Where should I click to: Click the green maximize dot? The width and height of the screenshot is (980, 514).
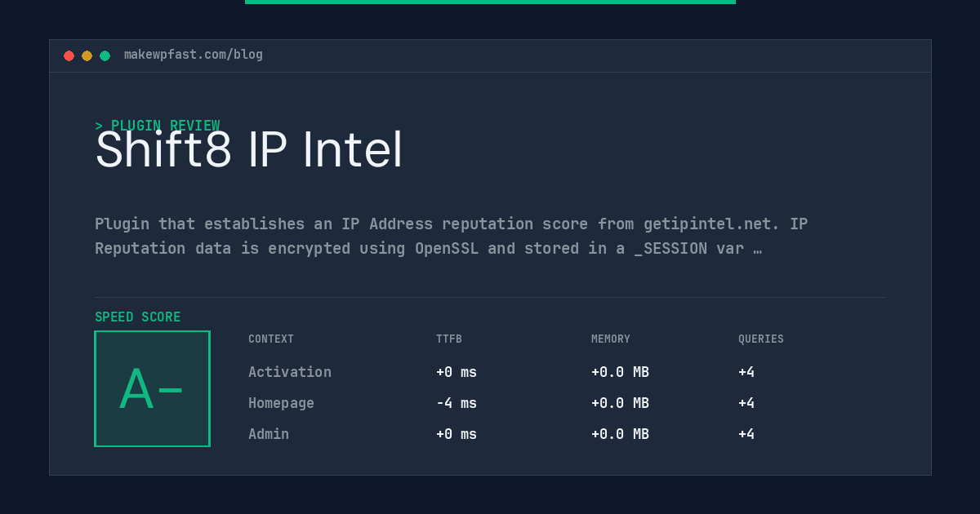coord(105,55)
